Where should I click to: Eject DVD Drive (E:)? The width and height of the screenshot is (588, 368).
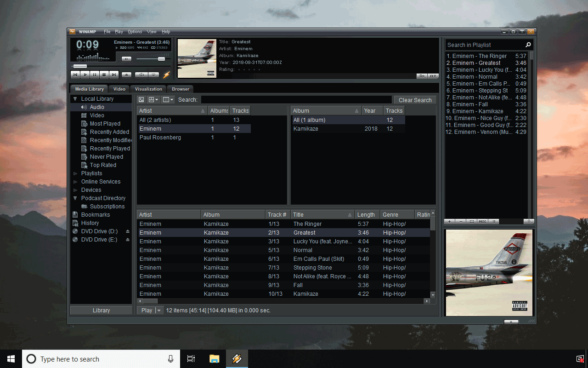coord(128,240)
